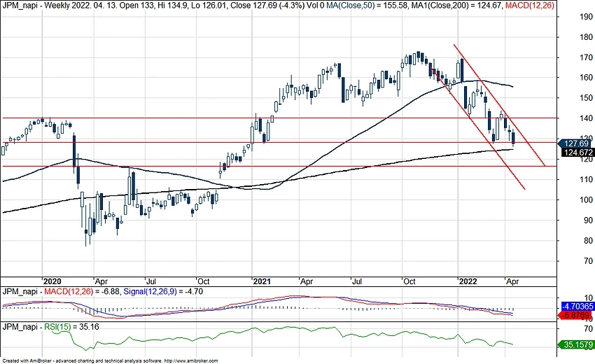Click the 190 price axis label
595x364 pixels.
(587, 17)
